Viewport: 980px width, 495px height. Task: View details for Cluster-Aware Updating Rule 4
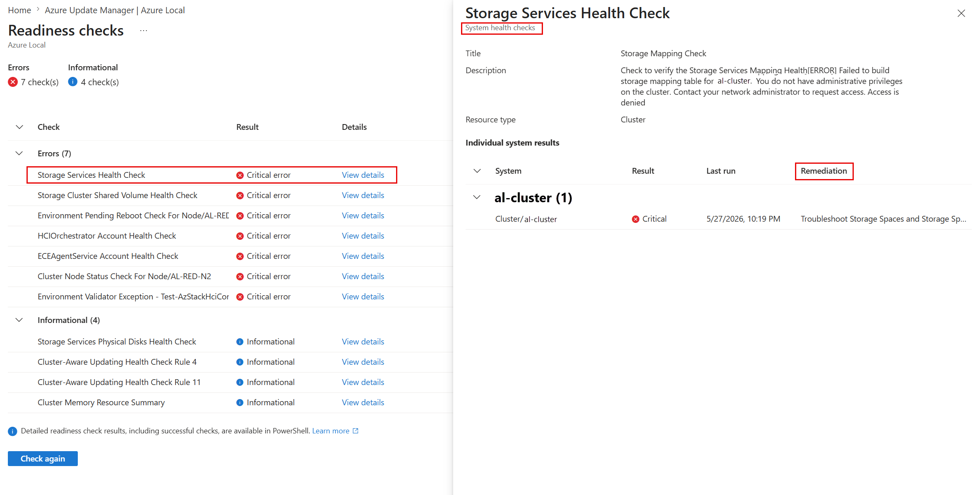[x=363, y=362]
